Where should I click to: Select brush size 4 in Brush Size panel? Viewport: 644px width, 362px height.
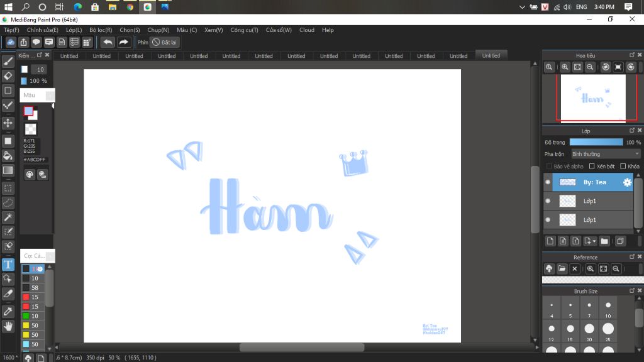[552, 309]
